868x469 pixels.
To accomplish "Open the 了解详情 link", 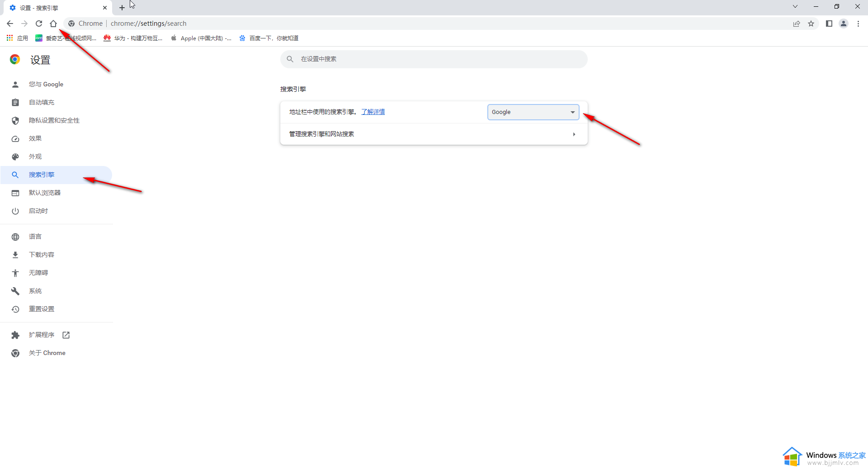I will (373, 112).
